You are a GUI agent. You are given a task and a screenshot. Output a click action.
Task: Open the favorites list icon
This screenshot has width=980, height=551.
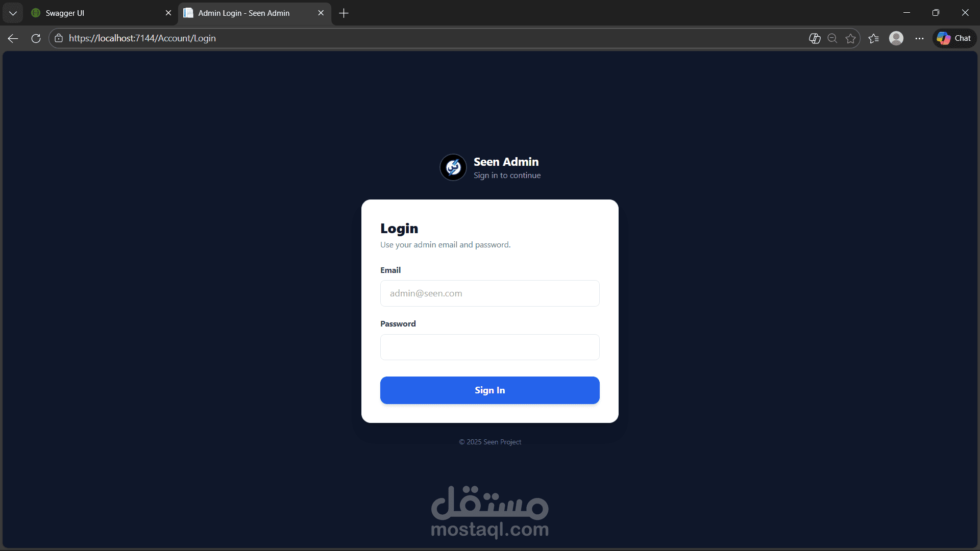click(x=873, y=38)
